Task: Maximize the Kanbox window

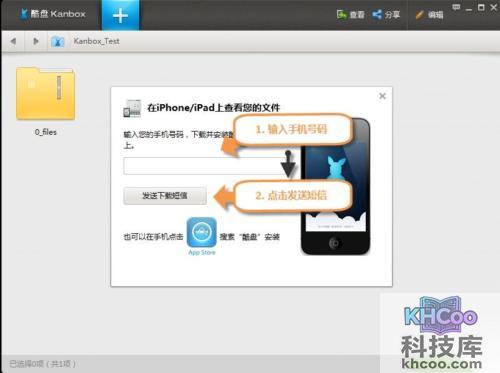Action: tap(481, 7)
